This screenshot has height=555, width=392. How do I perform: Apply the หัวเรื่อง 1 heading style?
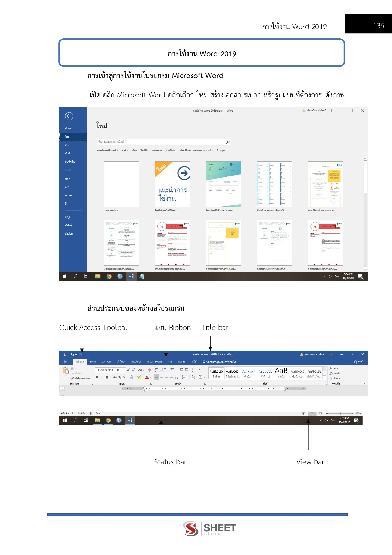pos(249,373)
